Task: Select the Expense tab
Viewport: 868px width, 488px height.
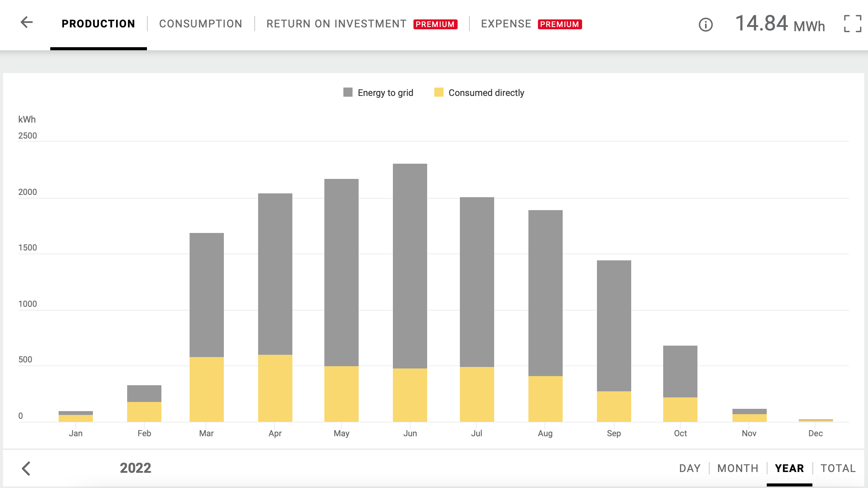Action: point(506,24)
